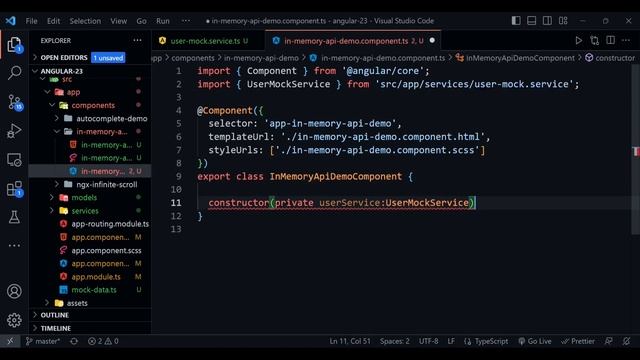
Task: Toggle secondary side bar layout icon
Action: (547, 21)
